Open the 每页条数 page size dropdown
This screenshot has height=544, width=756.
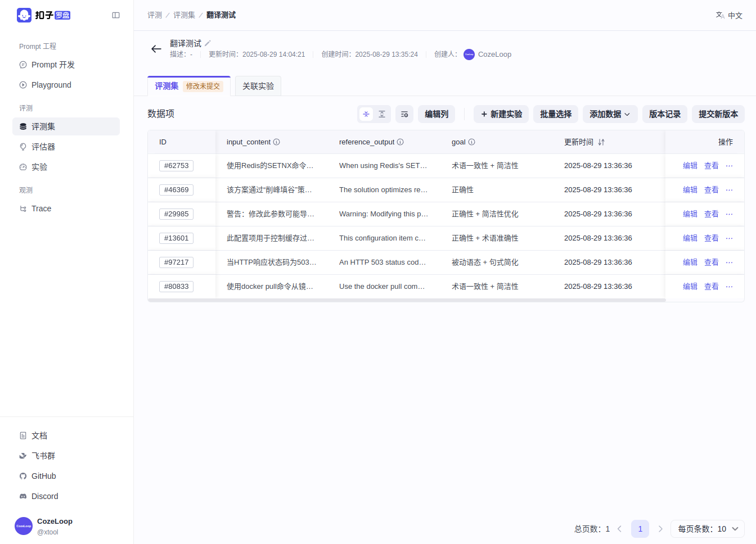pyautogui.click(x=707, y=529)
